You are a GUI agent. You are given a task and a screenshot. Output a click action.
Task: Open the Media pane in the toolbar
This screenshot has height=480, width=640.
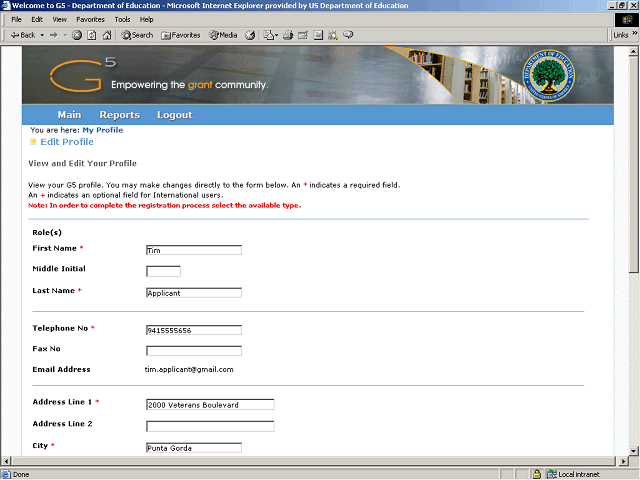[x=223, y=35]
